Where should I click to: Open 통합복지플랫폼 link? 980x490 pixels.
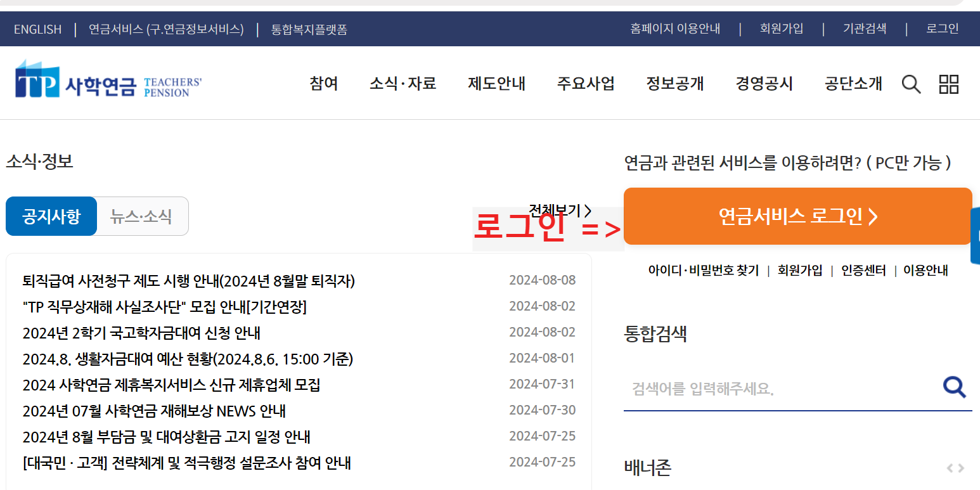309,29
